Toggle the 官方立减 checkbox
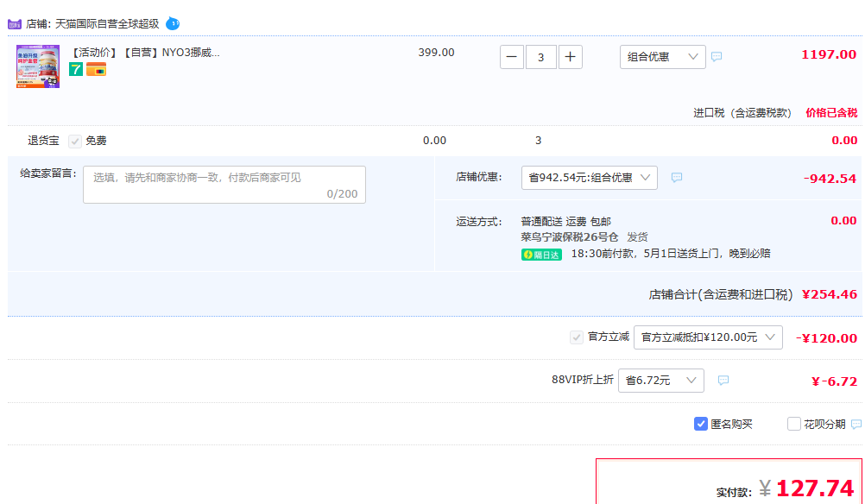865x504 pixels. [x=577, y=337]
